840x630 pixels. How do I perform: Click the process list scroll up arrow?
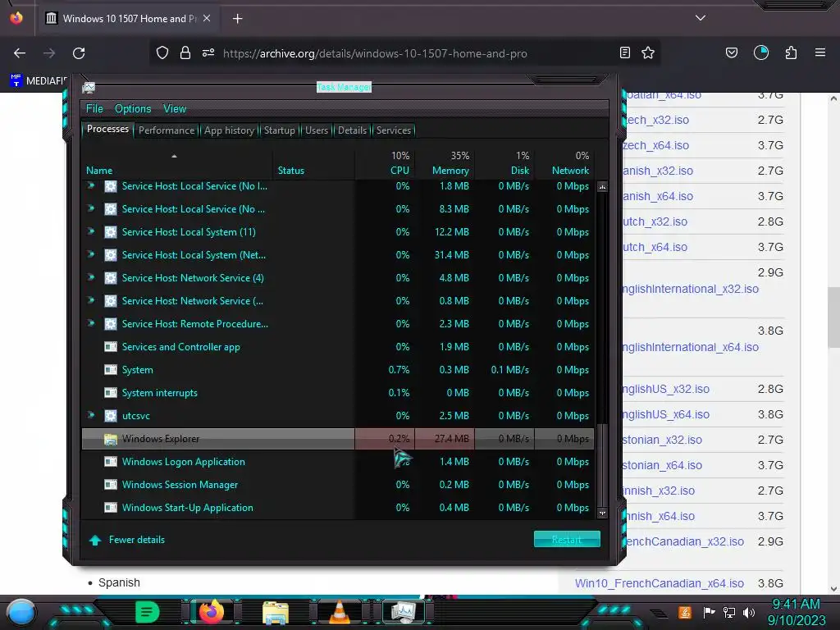coord(602,187)
